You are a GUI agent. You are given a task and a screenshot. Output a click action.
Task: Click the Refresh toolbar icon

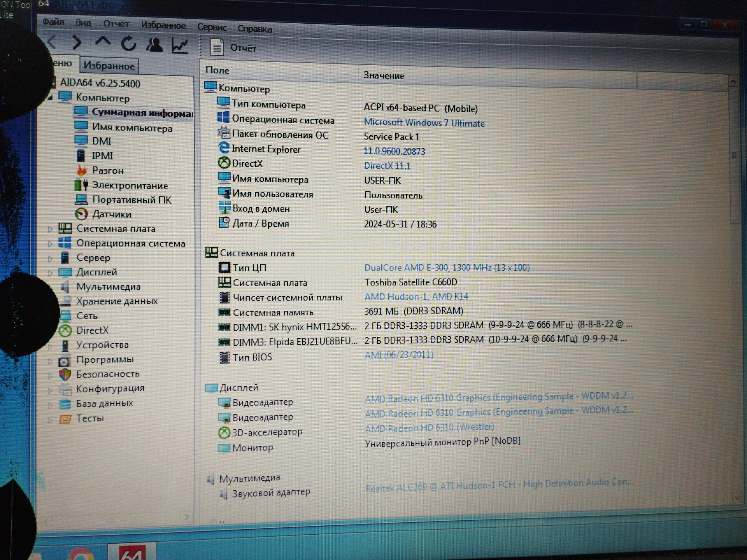coord(129,43)
